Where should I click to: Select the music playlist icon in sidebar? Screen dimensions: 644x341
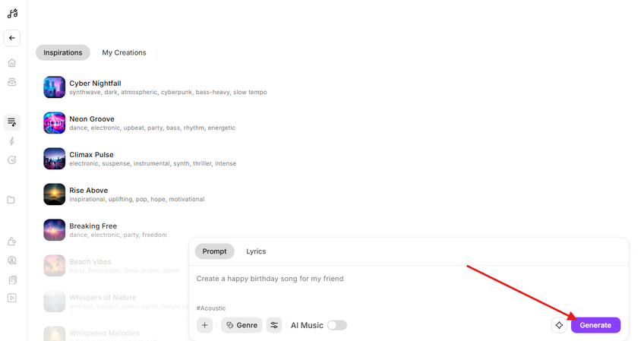pos(11,122)
